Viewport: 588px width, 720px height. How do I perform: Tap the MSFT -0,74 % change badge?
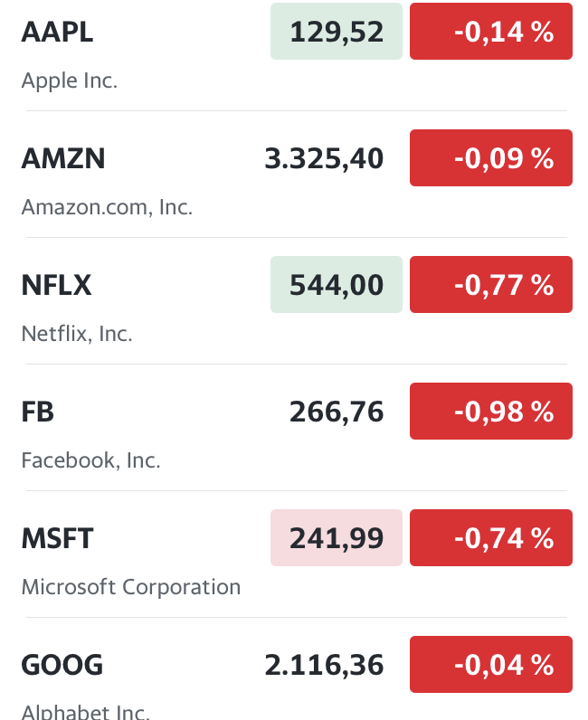coord(491,539)
